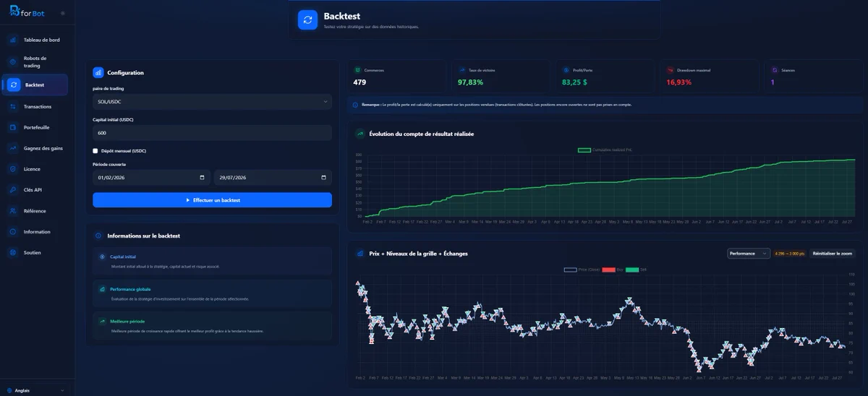Screen dimensions: 868x396
Task: Open the Performance chart mode dropdown
Action: (749, 254)
